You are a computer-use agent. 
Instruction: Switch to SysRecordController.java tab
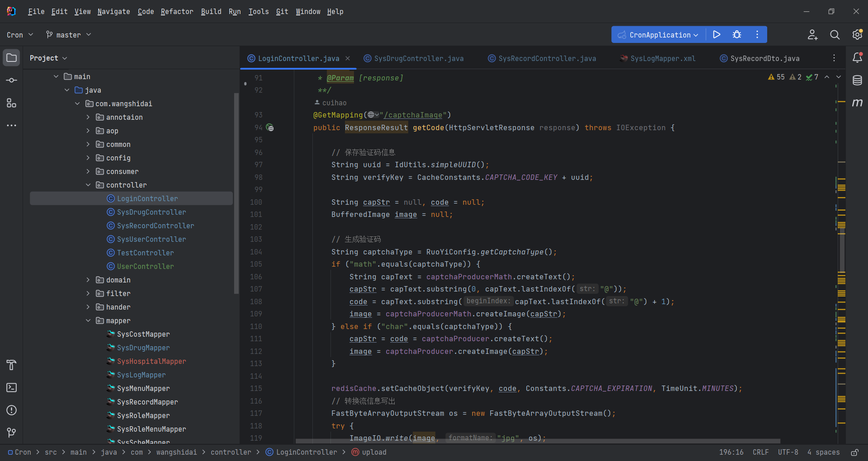tap(542, 58)
